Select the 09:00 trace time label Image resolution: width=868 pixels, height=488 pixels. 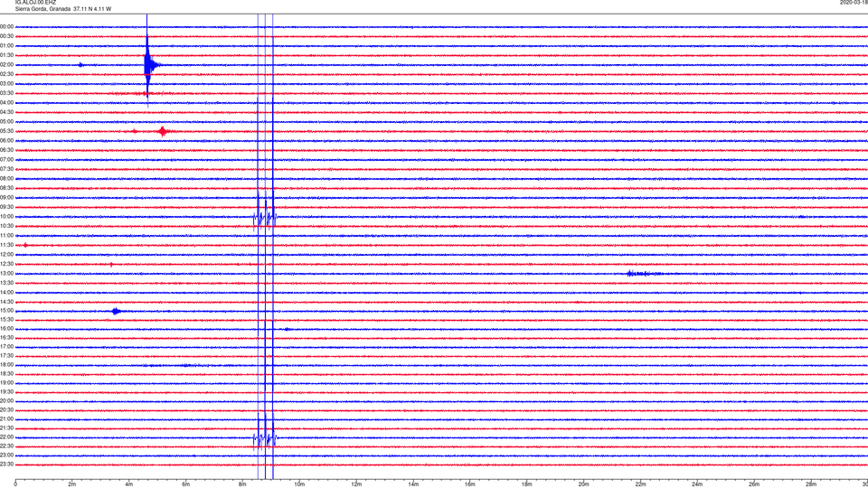pos(6,198)
